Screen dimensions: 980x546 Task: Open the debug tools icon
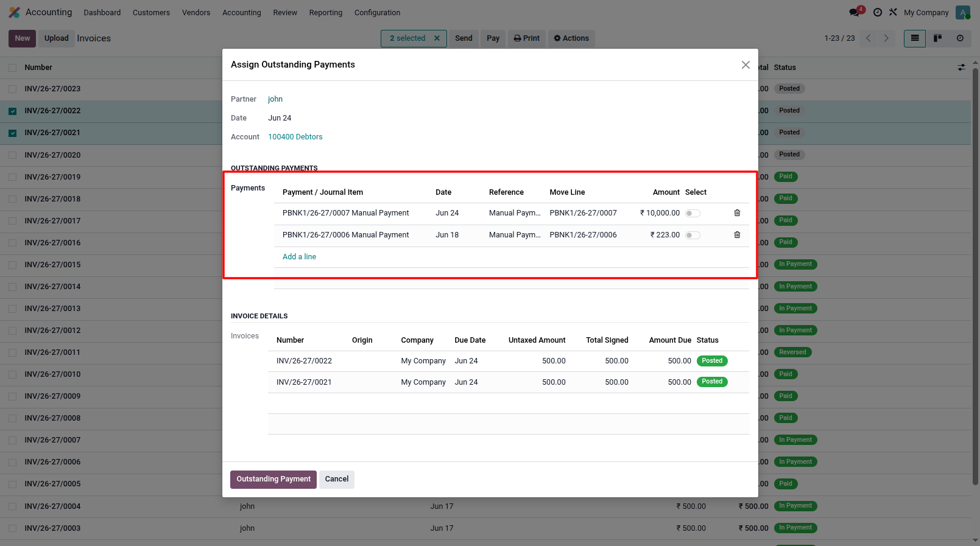coord(893,12)
